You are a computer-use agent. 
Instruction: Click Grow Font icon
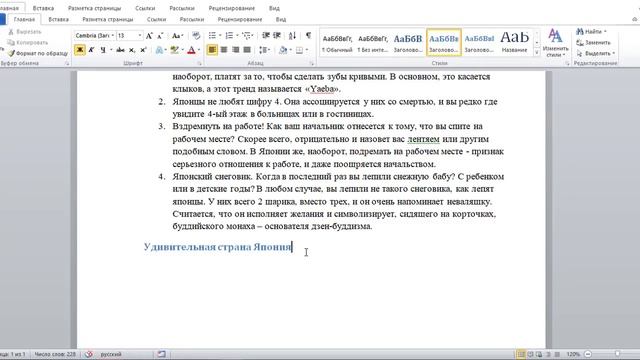(x=149, y=36)
